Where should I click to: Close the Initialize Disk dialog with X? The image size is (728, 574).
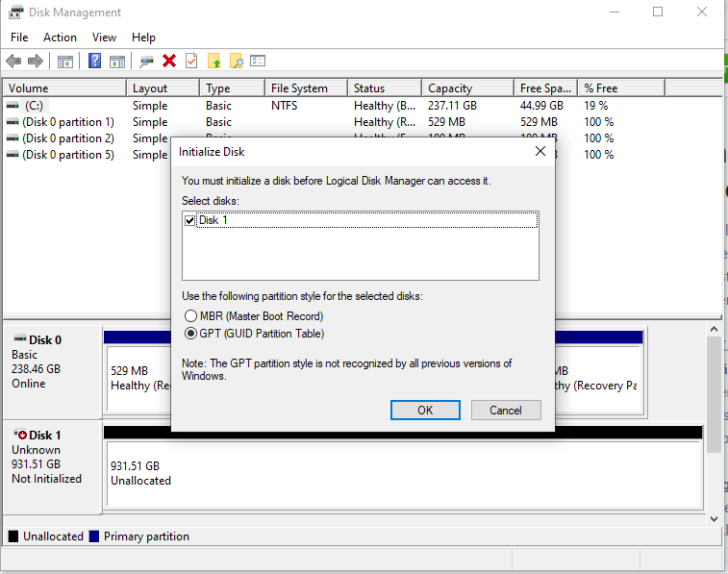click(x=540, y=151)
